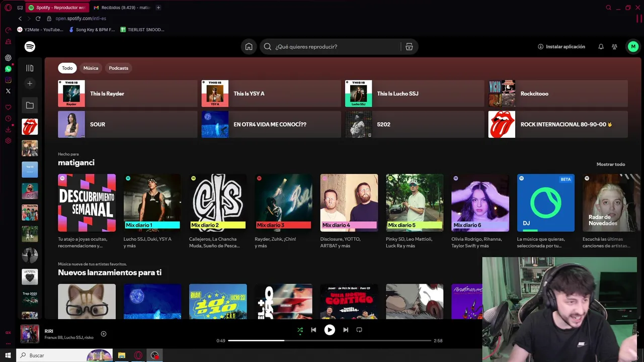Expand Your Library sidebar icon

tap(30, 68)
